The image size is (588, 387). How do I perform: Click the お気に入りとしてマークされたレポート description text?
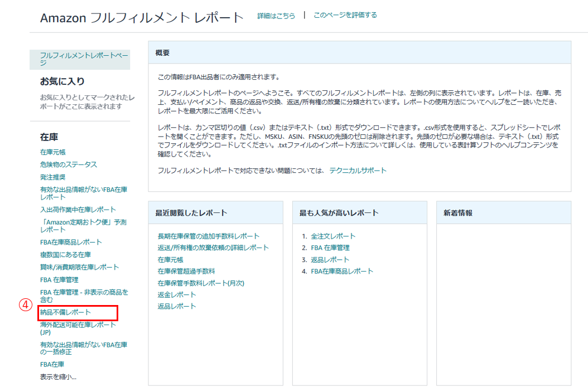(88, 102)
